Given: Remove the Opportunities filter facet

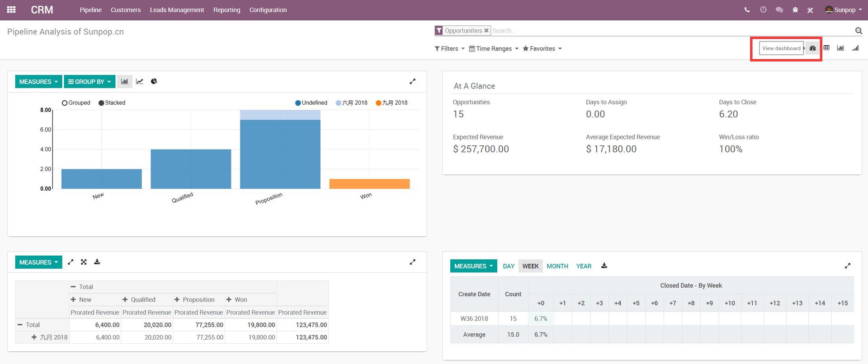Looking at the screenshot, I should pyautogui.click(x=486, y=31).
